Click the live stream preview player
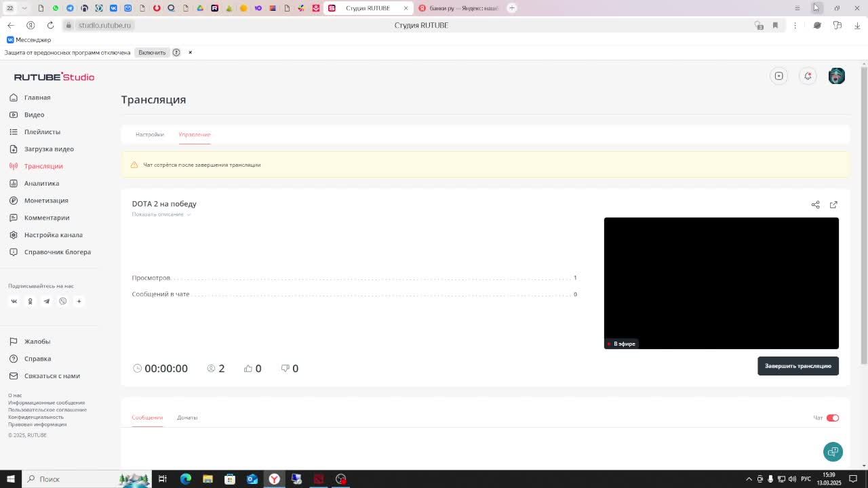This screenshot has height=488, width=868. pyautogui.click(x=722, y=283)
